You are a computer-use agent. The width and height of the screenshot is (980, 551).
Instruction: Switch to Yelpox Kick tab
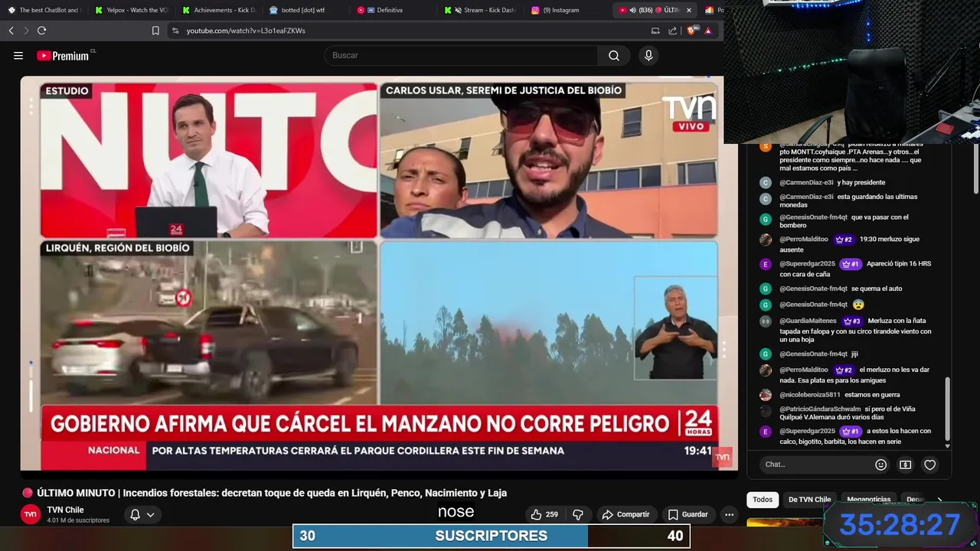[x=131, y=10]
